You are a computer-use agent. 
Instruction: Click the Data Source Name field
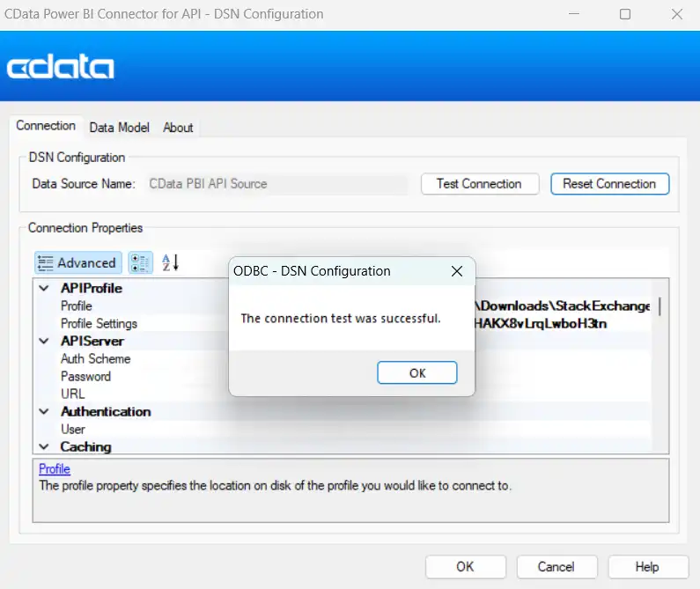tap(277, 184)
